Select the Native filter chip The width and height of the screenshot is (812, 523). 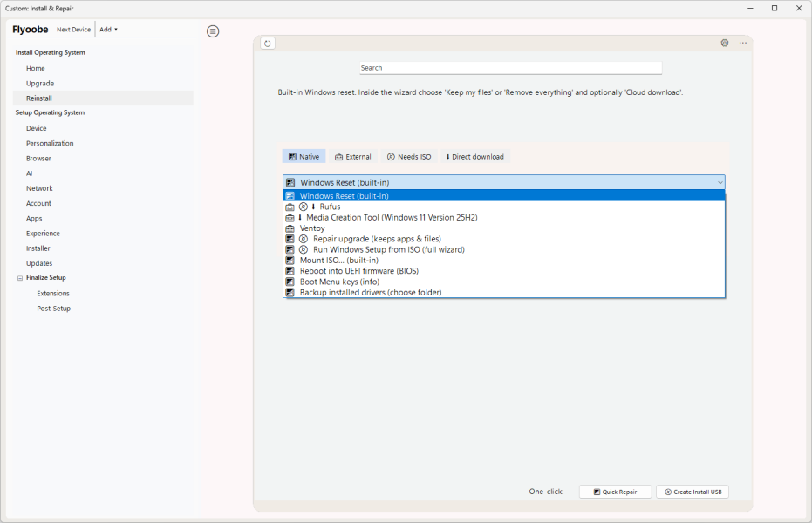pos(304,157)
